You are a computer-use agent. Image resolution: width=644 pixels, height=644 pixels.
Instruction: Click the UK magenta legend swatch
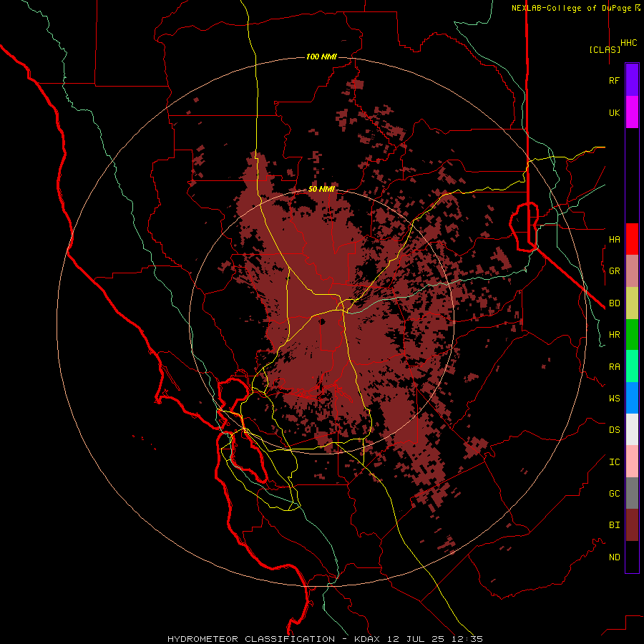point(632,112)
